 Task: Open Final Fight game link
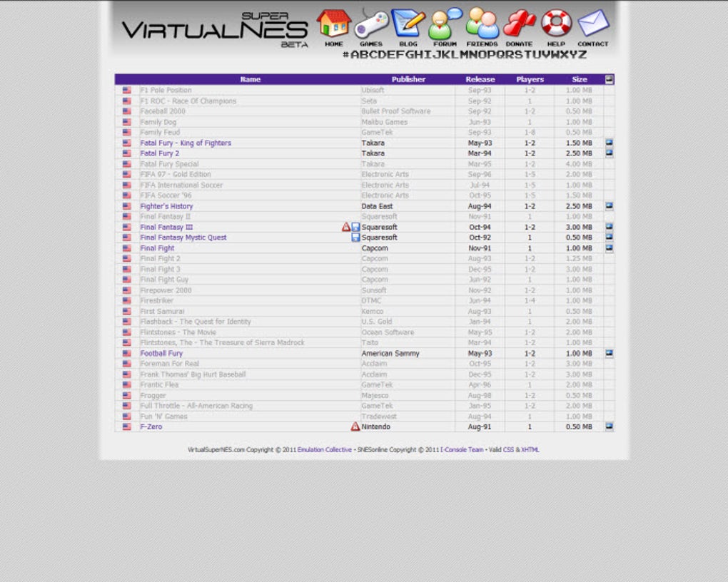(x=157, y=247)
